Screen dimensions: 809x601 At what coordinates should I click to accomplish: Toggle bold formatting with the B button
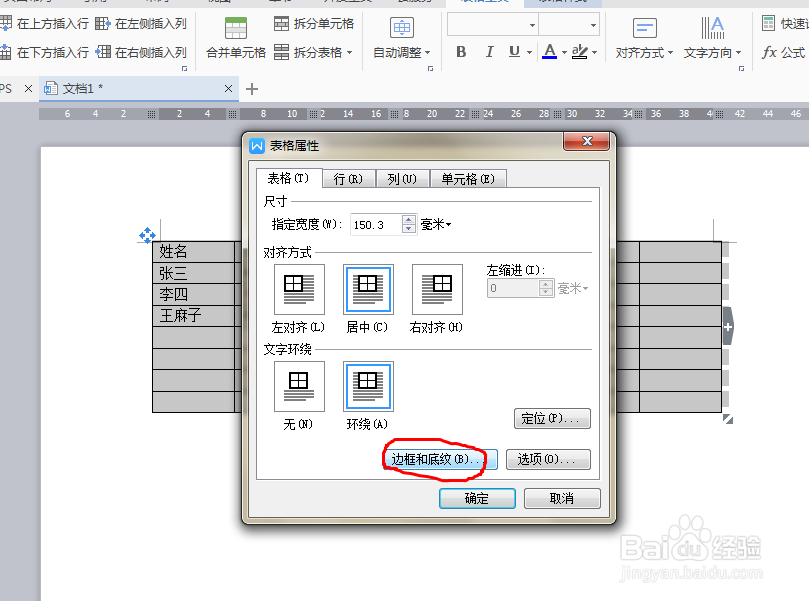click(461, 52)
